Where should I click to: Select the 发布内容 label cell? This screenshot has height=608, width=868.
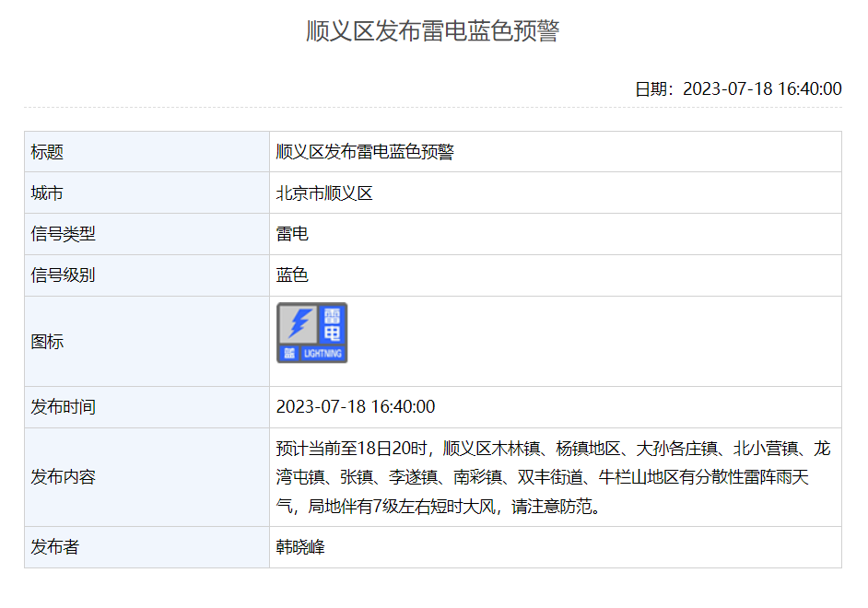64,477
